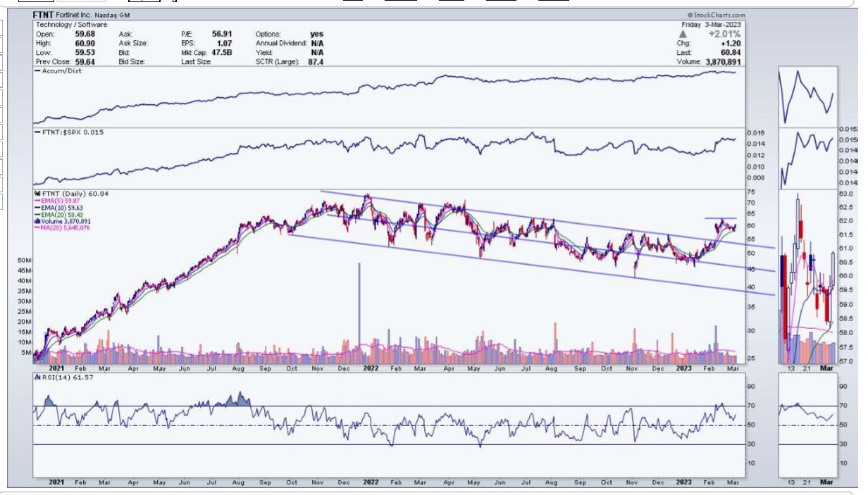Click the Mkt Cap value 47.5B
This screenshot has width=868, height=495.
(223, 52)
